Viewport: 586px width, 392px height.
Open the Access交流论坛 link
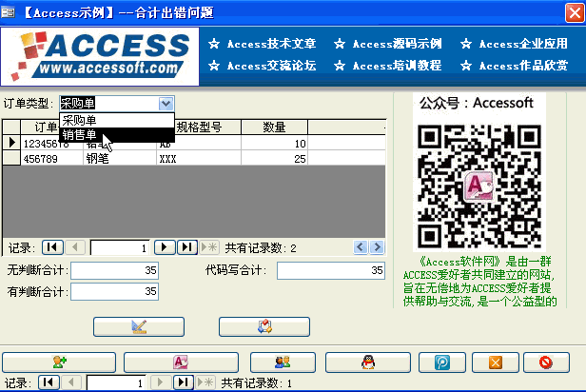272,66
